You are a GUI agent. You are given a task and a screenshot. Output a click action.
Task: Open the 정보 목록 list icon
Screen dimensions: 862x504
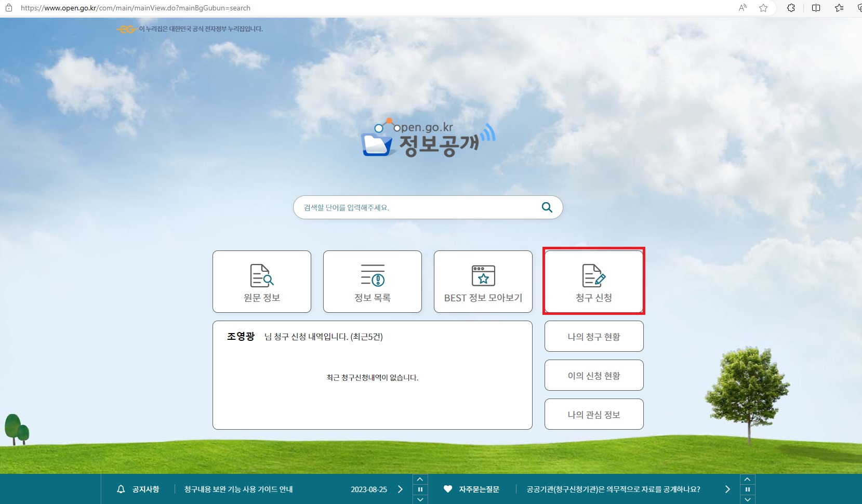[x=372, y=276]
